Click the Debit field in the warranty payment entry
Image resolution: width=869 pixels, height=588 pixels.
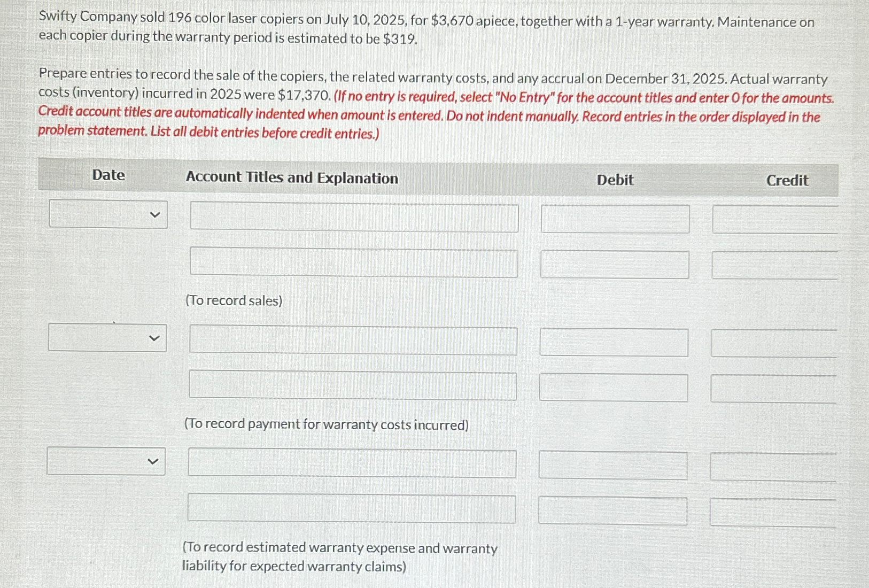click(614, 341)
